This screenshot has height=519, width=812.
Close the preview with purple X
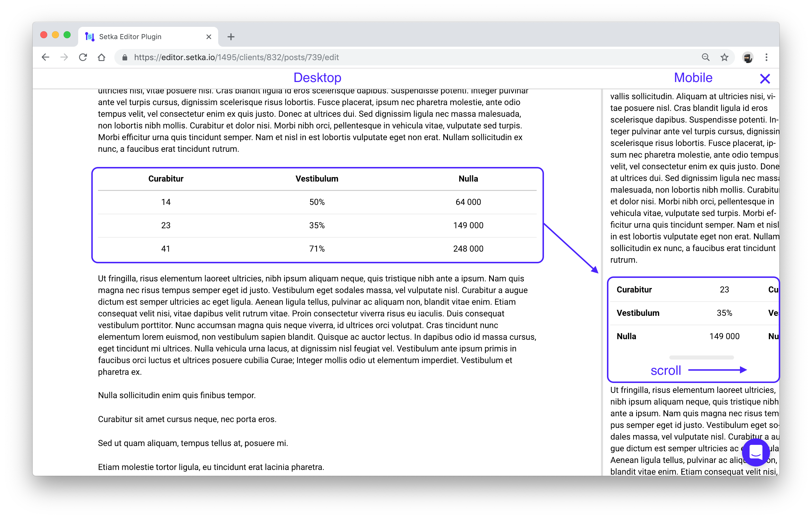[x=765, y=79]
